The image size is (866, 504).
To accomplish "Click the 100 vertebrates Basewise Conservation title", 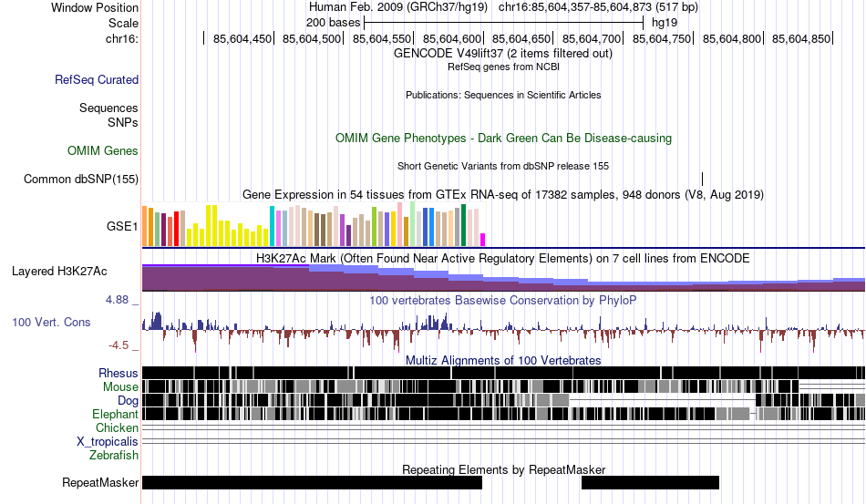I will click(503, 300).
